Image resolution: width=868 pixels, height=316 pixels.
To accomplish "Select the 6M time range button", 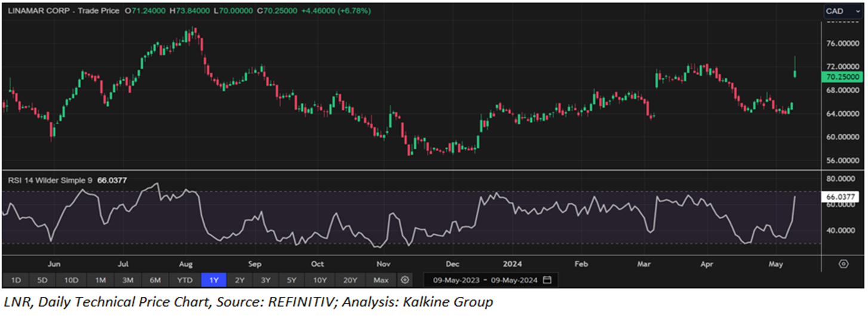I will click(155, 280).
